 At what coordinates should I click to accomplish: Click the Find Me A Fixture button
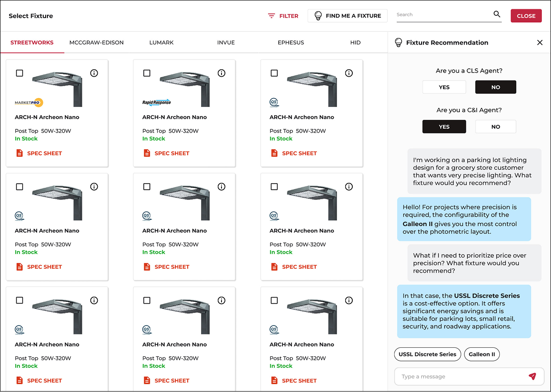(348, 16)
